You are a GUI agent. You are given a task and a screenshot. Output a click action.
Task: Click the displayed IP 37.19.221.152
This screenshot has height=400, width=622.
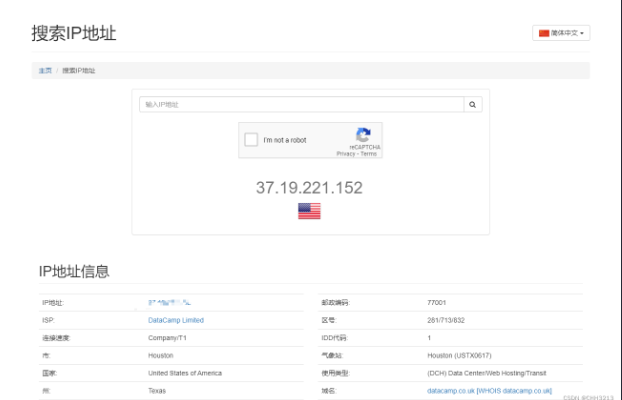[x=309, y=187]
